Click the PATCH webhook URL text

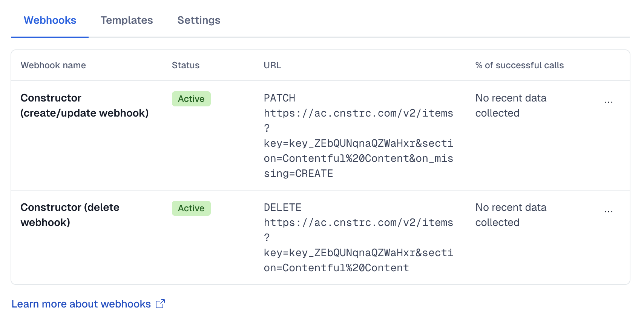[x=358, y=143]
